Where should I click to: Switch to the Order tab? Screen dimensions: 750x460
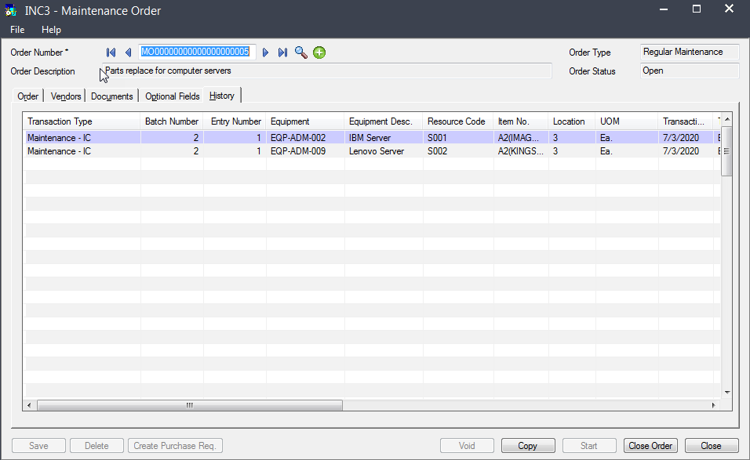point(28,96)
